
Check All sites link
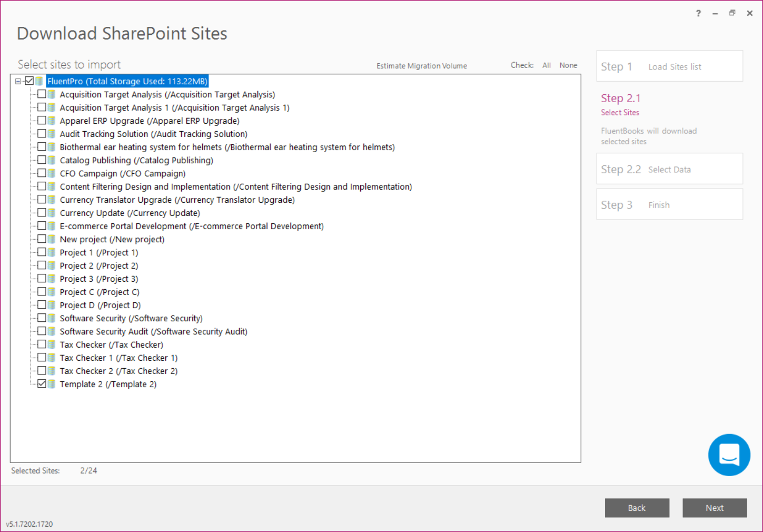tap(547, 65)
